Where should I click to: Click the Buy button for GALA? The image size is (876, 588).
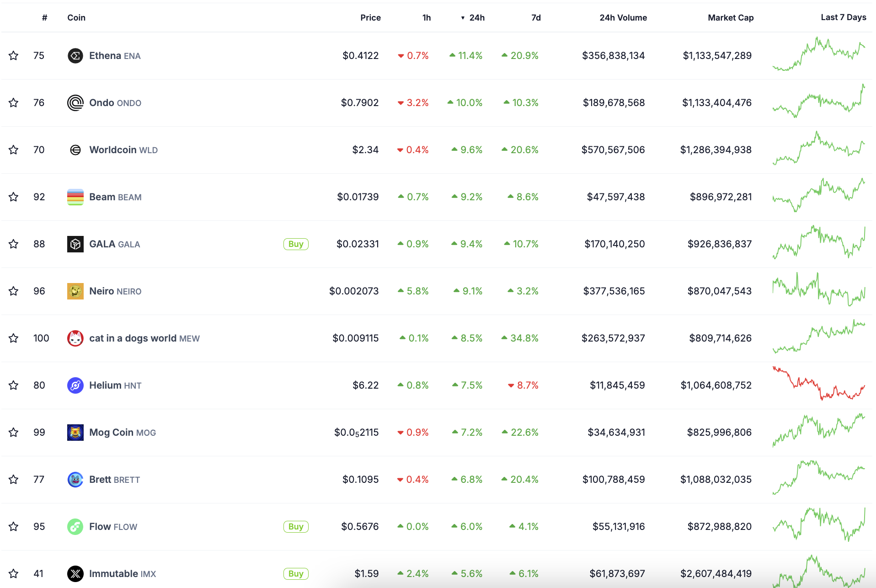(x=296, y=244)
